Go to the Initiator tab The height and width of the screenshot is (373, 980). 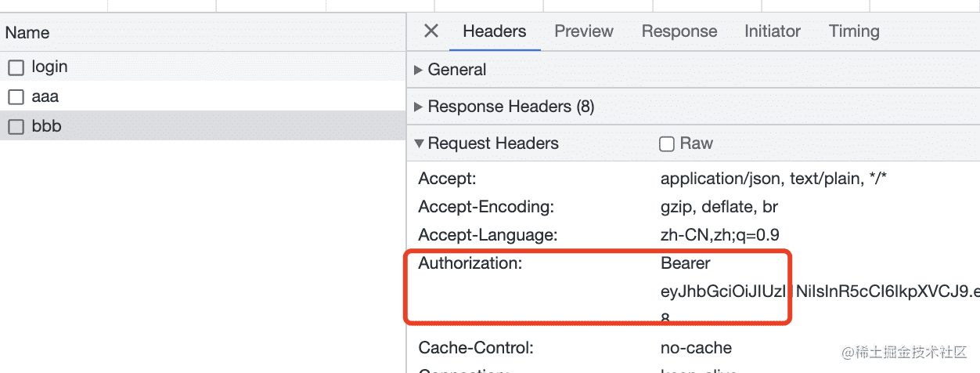[x=772, y=31]
